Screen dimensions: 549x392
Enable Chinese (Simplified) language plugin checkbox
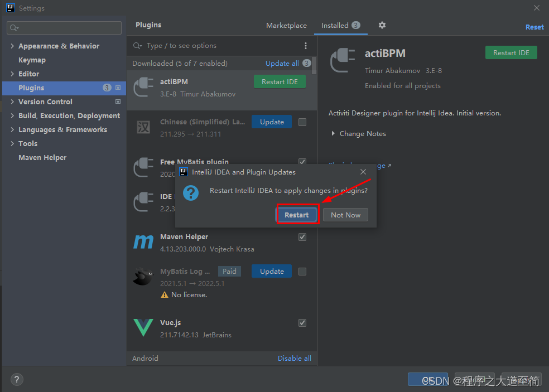302,122
